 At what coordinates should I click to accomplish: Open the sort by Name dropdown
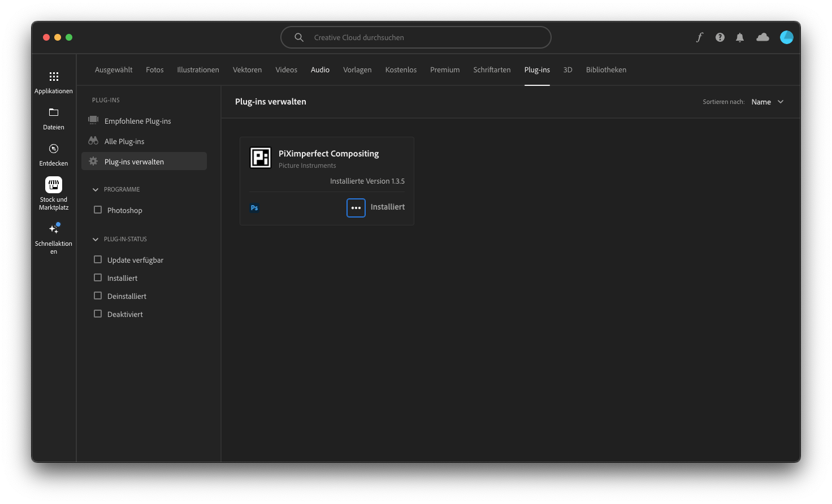coord(768,102)
